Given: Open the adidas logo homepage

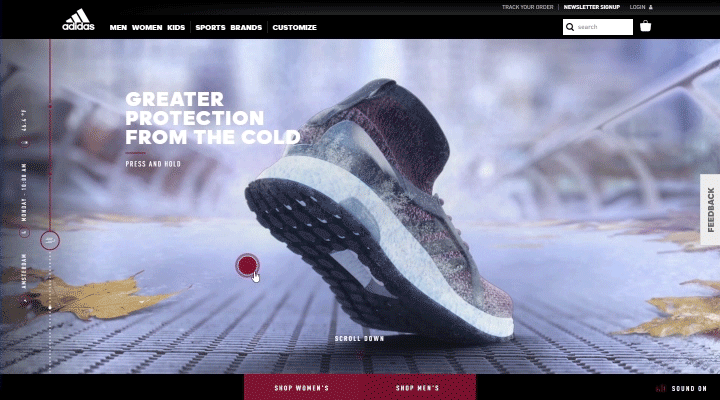Looking at the screenshot, I should click(79, 20).
